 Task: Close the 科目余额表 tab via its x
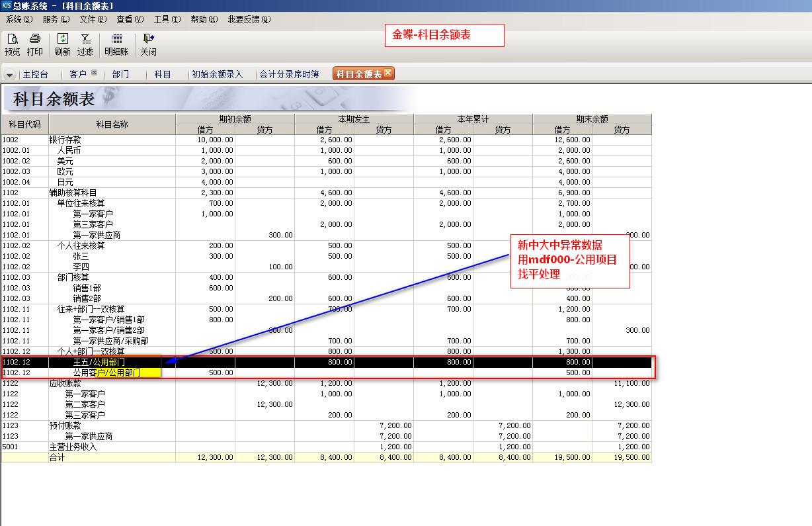[387, 73]
